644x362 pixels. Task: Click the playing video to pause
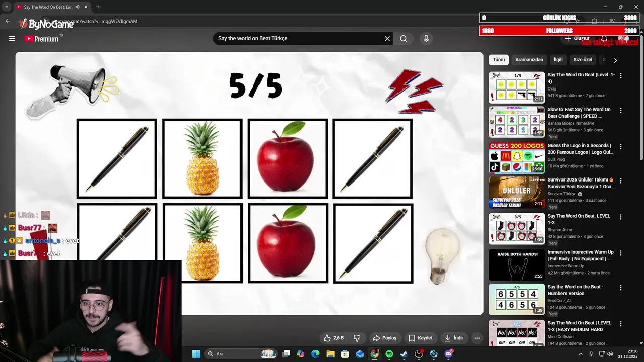pyautogui.click(x=249, y=184)
